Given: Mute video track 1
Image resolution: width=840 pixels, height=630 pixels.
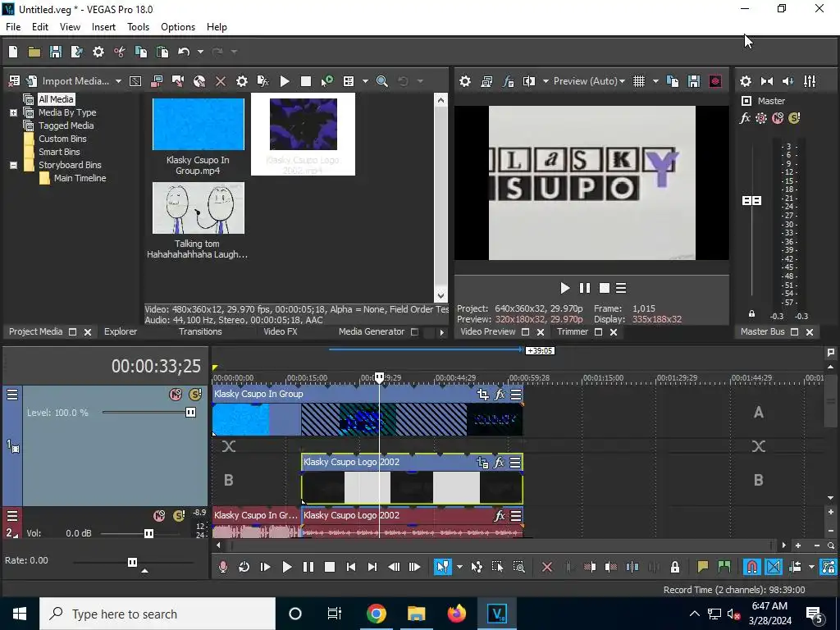Looking at the screenshot, I should 176,395.
